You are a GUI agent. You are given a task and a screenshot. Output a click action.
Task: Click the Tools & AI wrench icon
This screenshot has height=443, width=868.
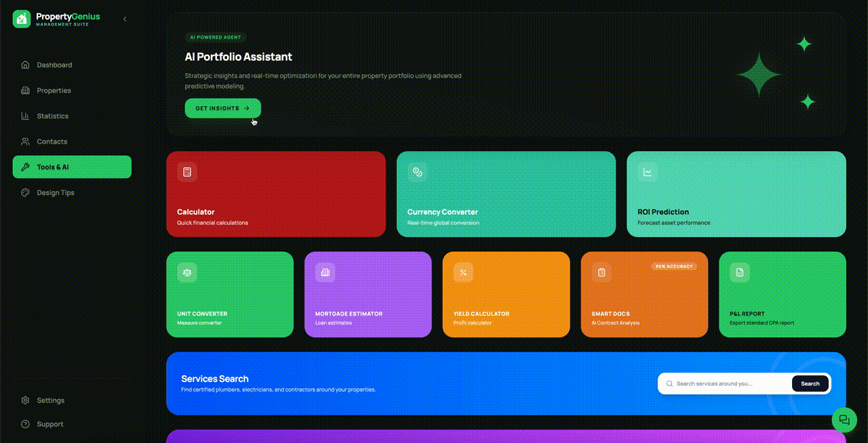point(25,167)
